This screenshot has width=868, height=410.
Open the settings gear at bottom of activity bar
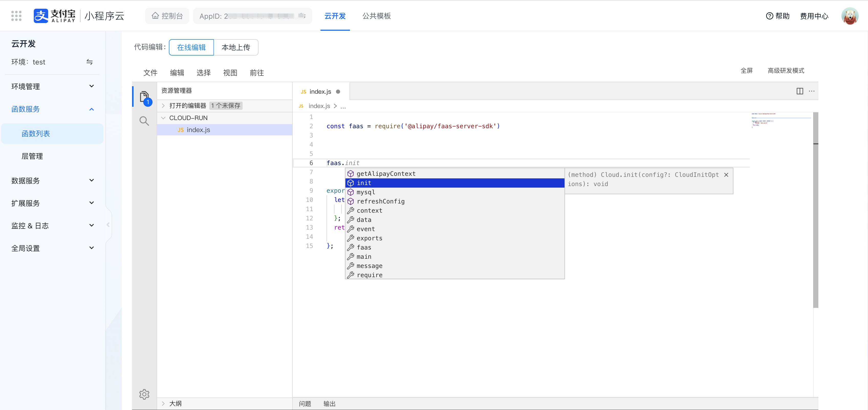144,394
